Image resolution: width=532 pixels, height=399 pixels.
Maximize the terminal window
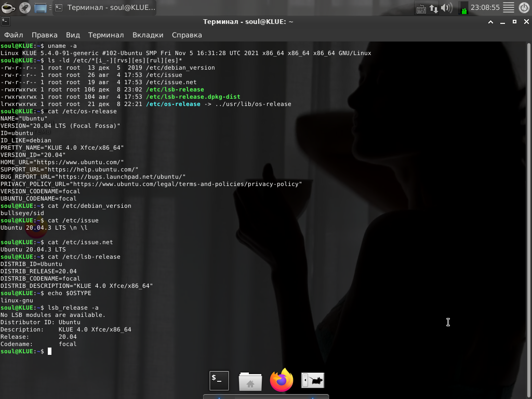click(515, 22)
